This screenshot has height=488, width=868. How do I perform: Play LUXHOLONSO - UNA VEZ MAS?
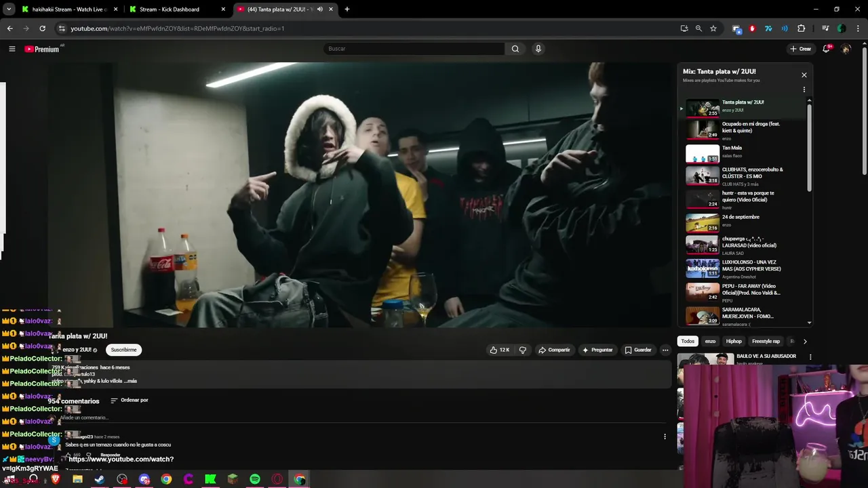click(x=744, y=268)
